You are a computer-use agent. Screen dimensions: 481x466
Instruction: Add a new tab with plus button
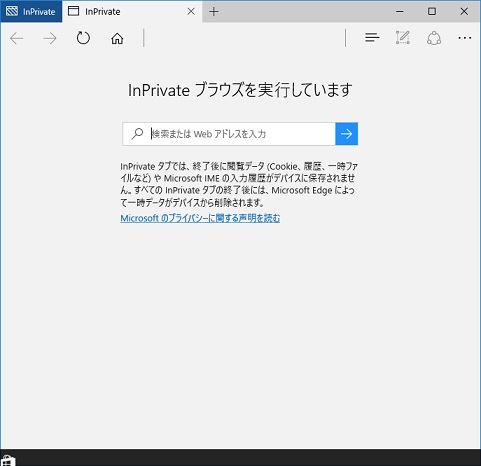click(x=214, y=12)
